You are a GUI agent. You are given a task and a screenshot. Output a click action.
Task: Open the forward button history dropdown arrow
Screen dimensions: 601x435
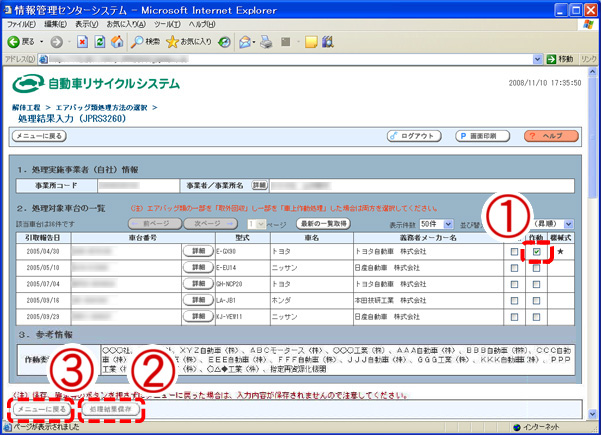coord(69,42)
